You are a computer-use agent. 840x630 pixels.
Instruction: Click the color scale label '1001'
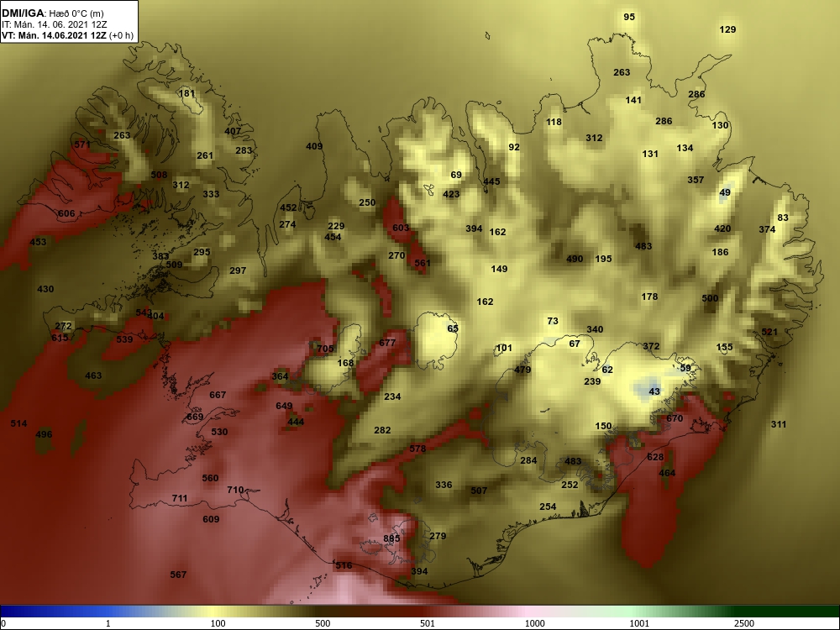(x=639, y=623)
